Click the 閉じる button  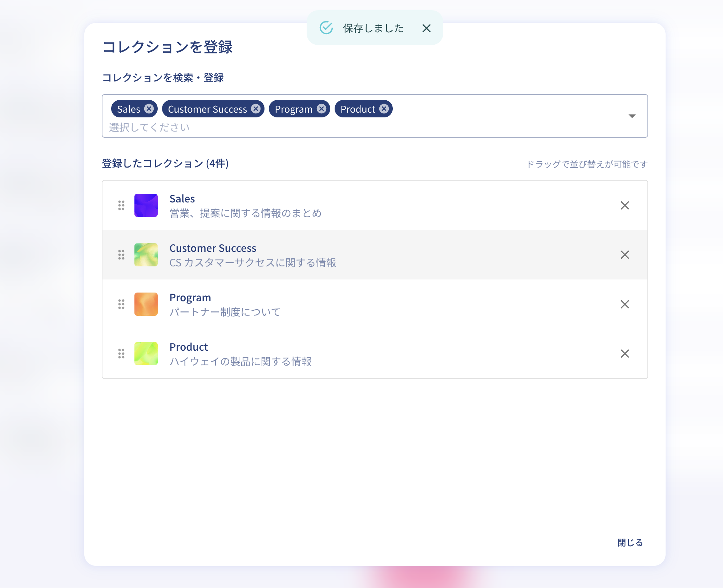click(x=630, y=543)
